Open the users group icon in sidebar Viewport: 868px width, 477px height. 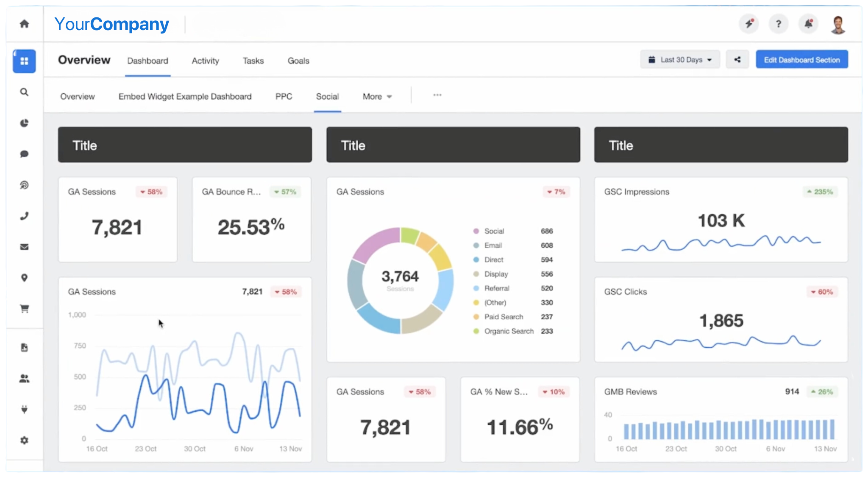click(x=24, y=379)
